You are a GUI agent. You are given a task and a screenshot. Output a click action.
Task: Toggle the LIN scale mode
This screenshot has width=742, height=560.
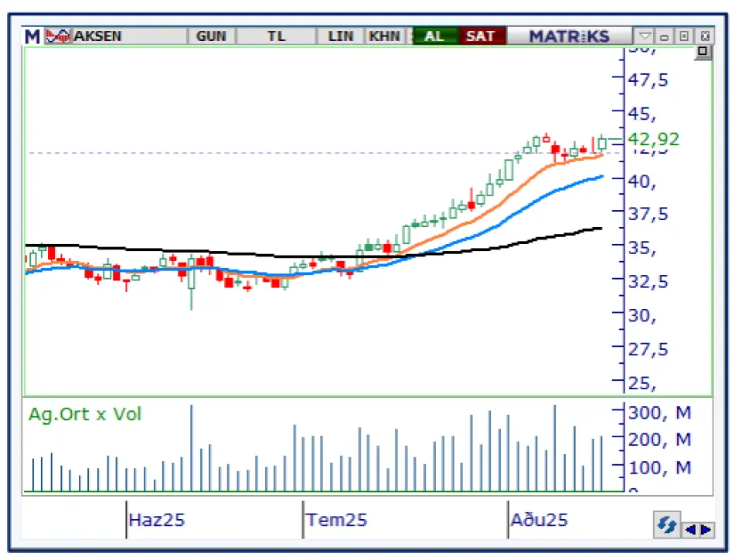[340, 36]
